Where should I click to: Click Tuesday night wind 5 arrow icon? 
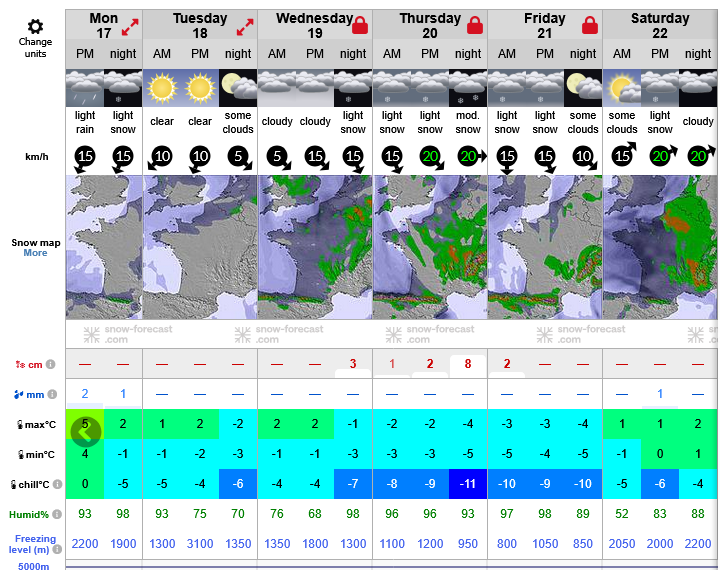pyautogui.click(x=239, y=158)
